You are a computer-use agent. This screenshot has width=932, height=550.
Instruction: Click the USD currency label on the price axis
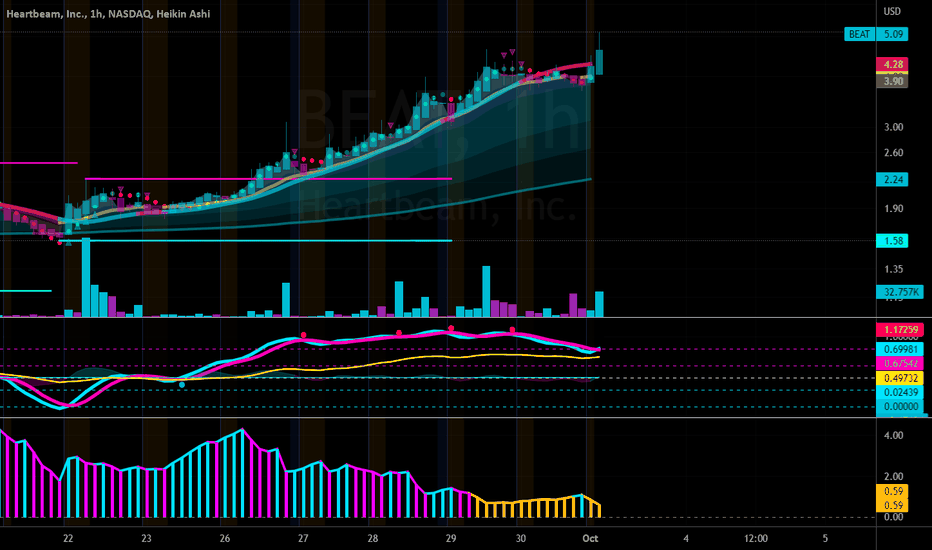pos(892,11)
